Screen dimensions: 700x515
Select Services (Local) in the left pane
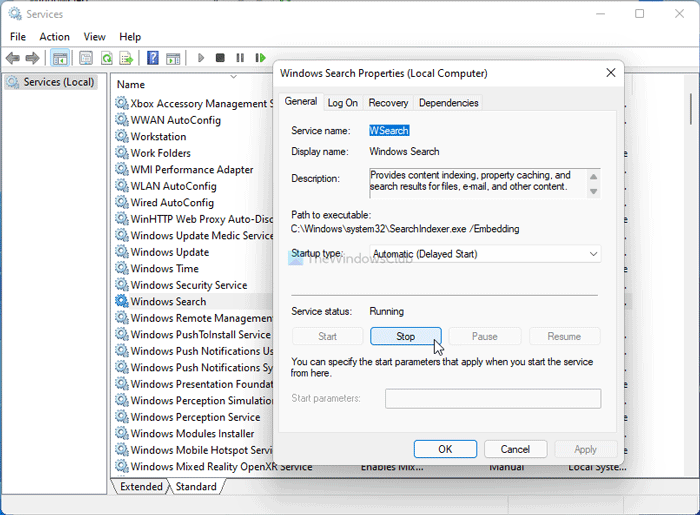(x=58, y=82)
